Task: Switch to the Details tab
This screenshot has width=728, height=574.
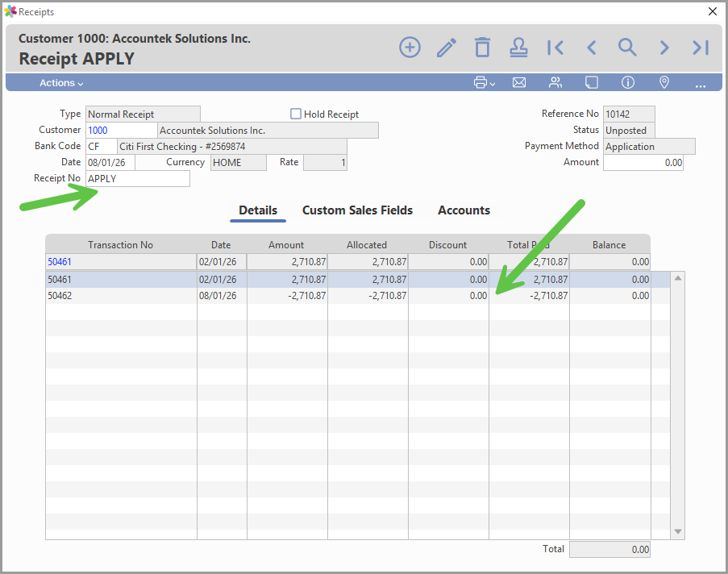Action: click(x=258, y=210)
